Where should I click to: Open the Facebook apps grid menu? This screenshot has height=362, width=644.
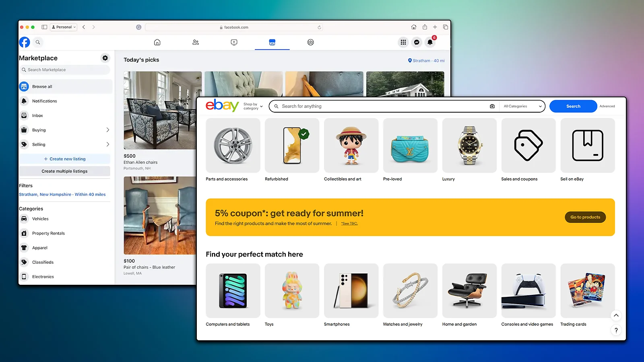pos(403,42)
